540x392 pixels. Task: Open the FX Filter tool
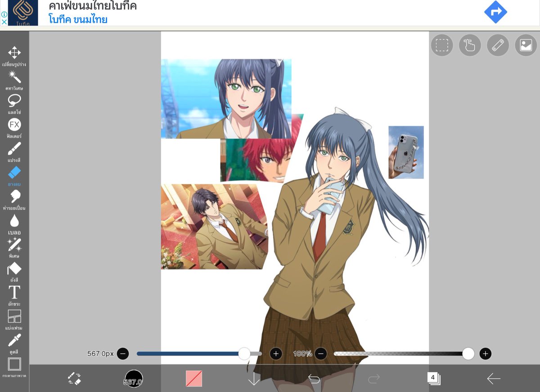coord(14,127)
